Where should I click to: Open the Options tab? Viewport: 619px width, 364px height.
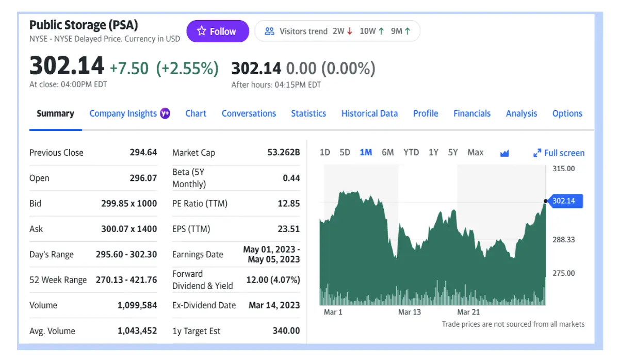tap(567, 113)
